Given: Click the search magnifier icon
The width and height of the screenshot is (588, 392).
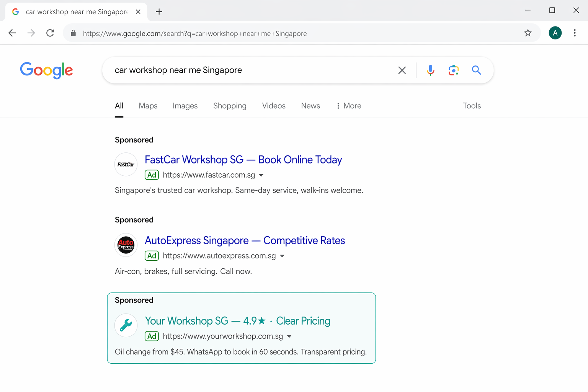Looking at the screenshot, I should pos(476,70).
